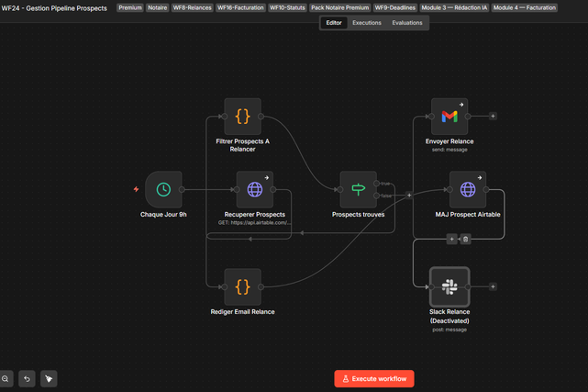Add node after Envoyer Relance output
588x392 pixels.
click(x=493, y=117)
